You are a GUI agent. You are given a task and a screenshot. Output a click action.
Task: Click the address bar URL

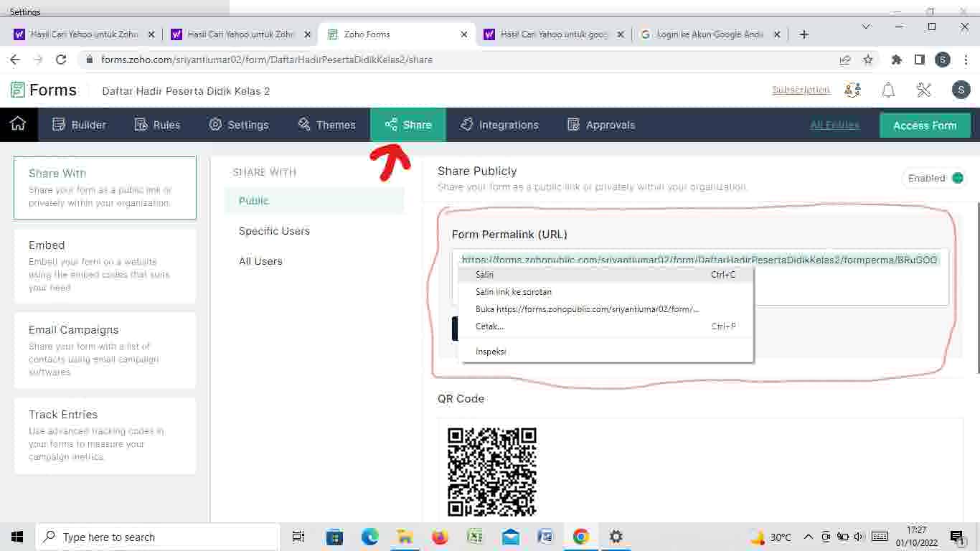266,60
